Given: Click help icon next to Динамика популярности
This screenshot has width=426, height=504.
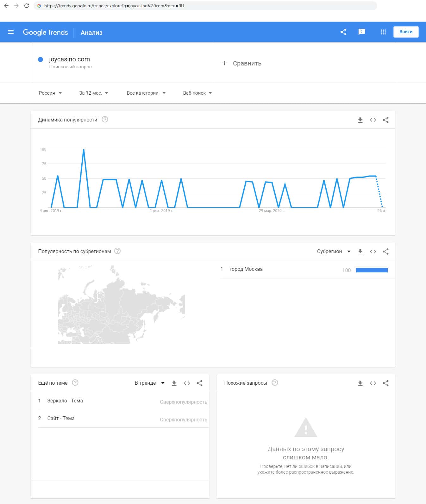Looking at the screenshot, I should click(105, 120).
